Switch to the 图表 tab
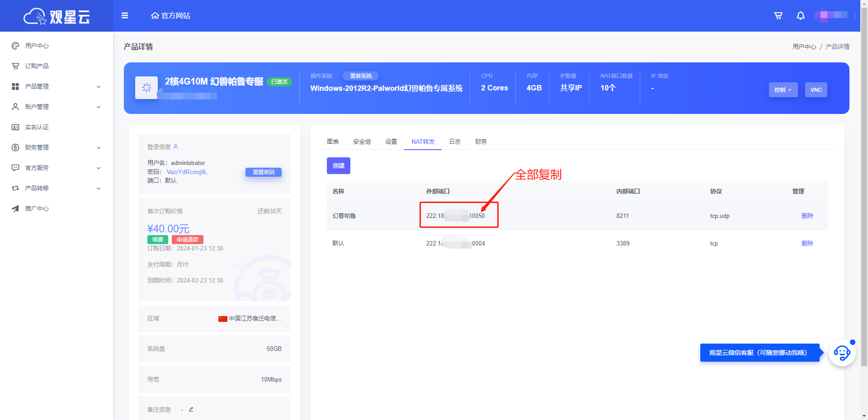 click(333, 142)
